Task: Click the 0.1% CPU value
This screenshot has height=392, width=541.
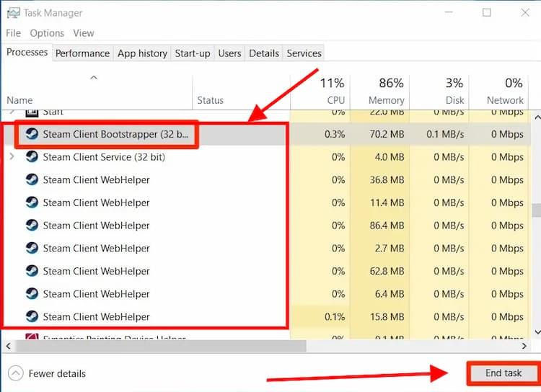Action: [x=335, y=316]
